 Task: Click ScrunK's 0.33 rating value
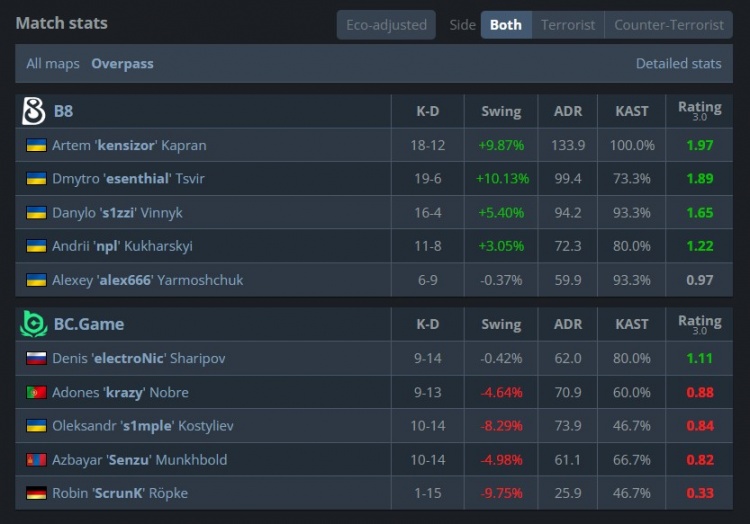(699, 493)
